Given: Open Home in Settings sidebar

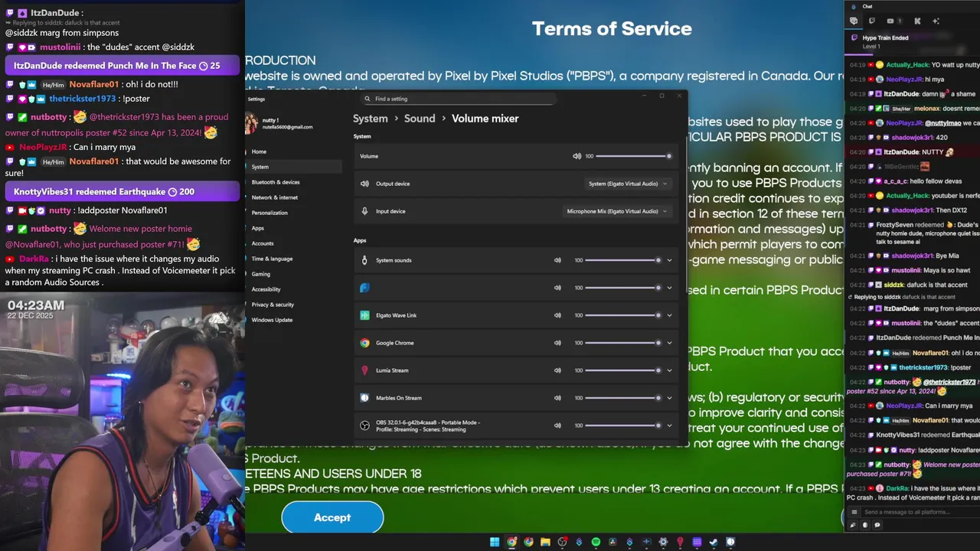Looking at the screenshot, I should 293,152.
